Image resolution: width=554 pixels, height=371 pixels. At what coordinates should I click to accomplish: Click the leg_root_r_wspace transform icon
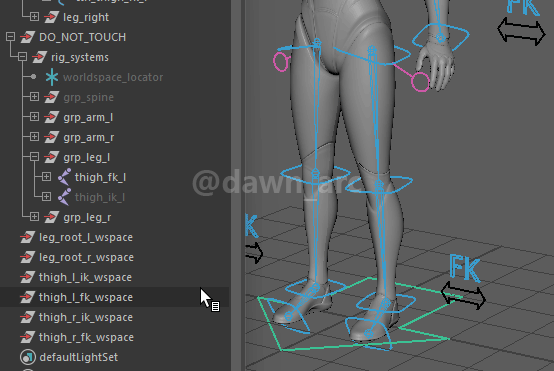[28, 257]
